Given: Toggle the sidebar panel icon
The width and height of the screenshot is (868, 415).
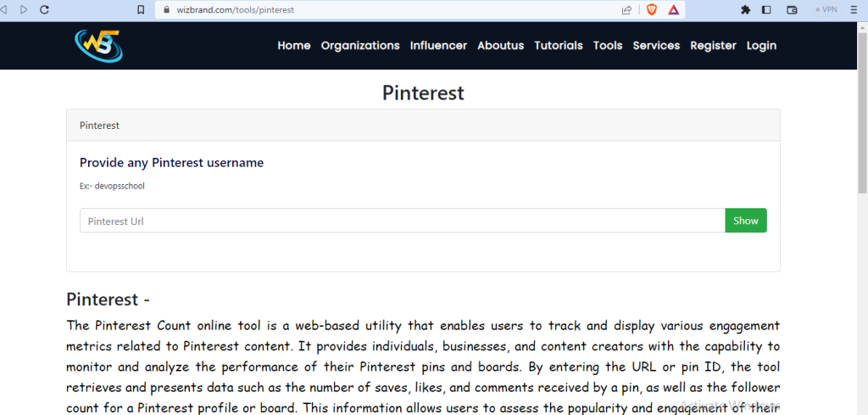Looking at the screenshot, I should pyautogui.click(x=766, y=9).
